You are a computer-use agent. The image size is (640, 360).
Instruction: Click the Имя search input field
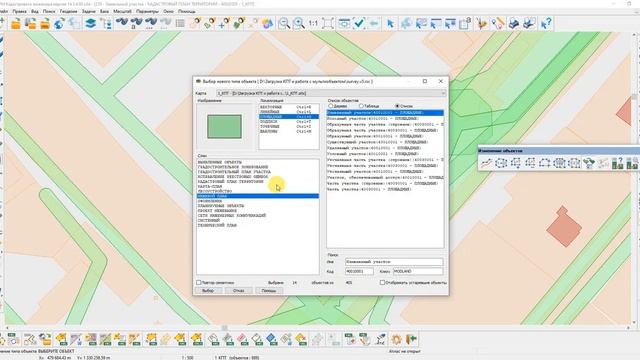click(x=394, y=262)
